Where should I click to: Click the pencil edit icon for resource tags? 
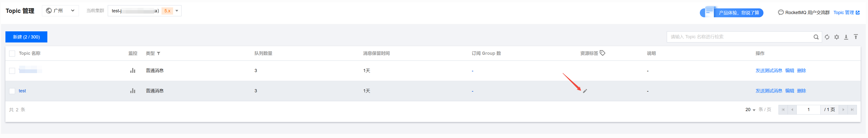[585, 91]
